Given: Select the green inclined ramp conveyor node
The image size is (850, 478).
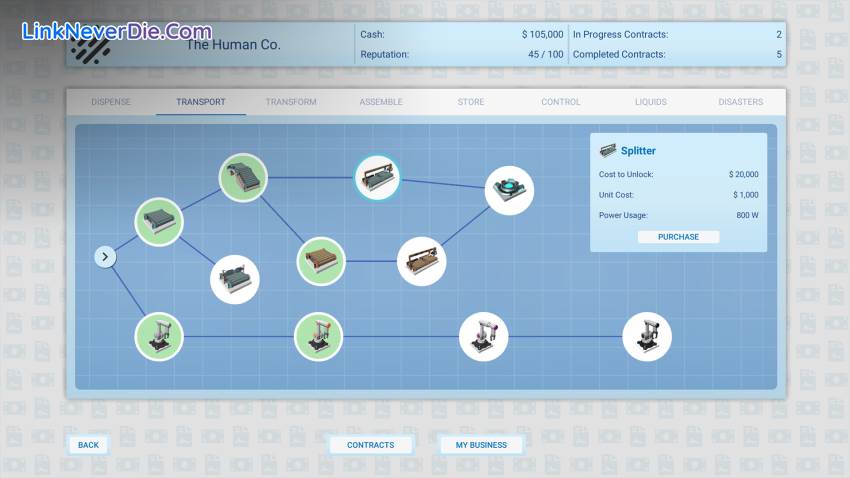Looking at the screenshot, I should [x=243, y=178].
